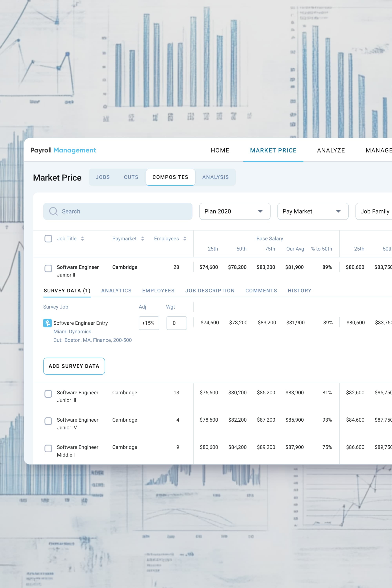Screen dimensions: 392x588
Task: Open the Miami Dynamics link
Action: 72,331
